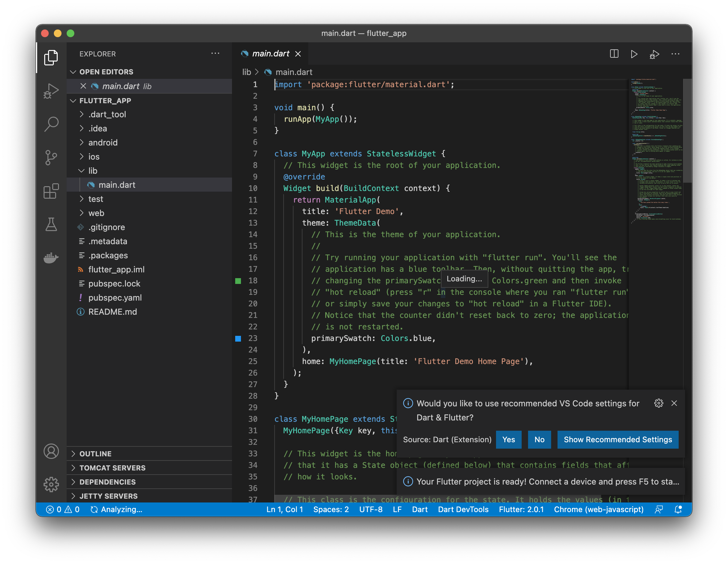Open the .gitignore file

pyautogui.click(x=149, y=227)
